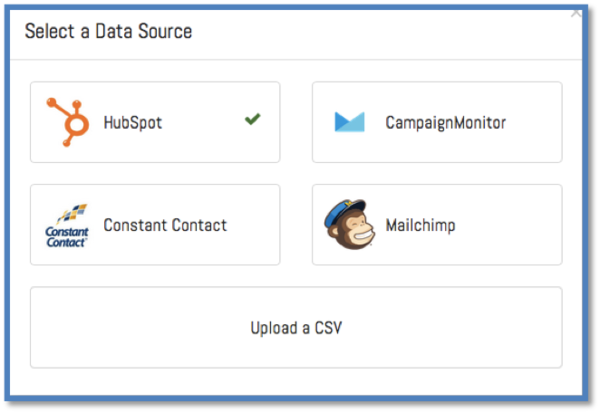Viewport: 600px width, 413px height.
Task: Click the HubSpot sprocket logo
Action: [x=68, y=122]
